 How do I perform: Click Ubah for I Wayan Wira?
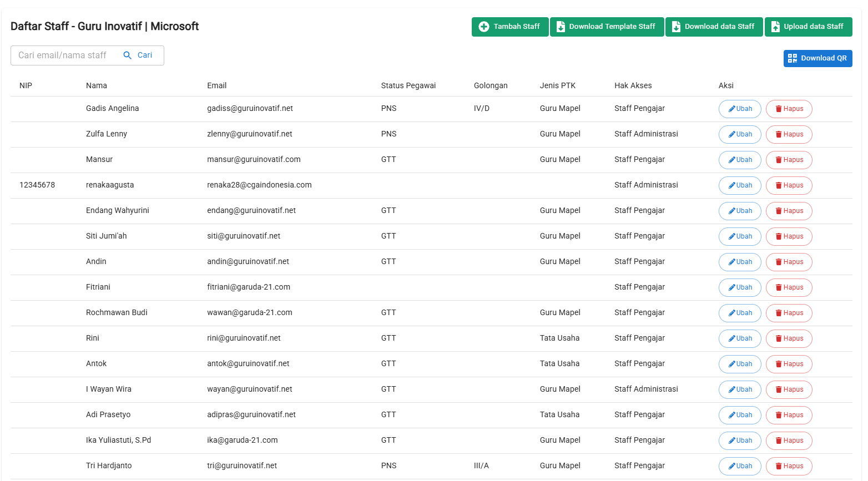(x=740, y=389)
